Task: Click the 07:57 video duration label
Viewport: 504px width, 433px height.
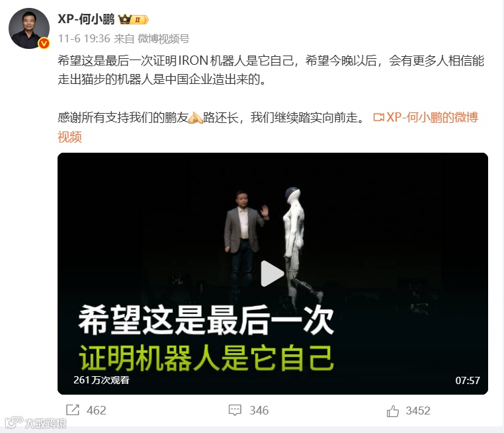Action: click(x=468, y=381)
